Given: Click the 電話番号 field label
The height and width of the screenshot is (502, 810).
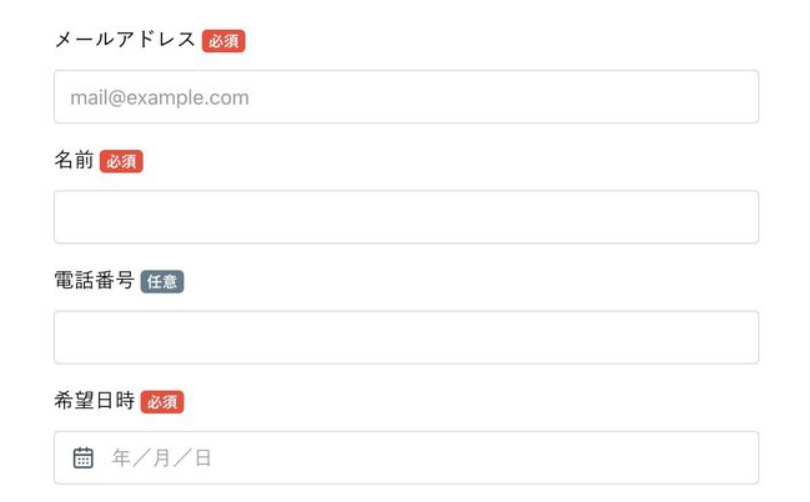Looking at the screenshot, I should (93, 281).
